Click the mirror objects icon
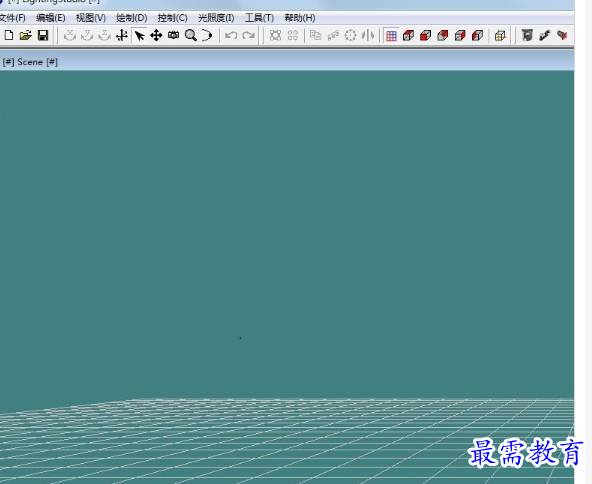Viewport: 592px width, 484px height. click(x=368, y=35)
